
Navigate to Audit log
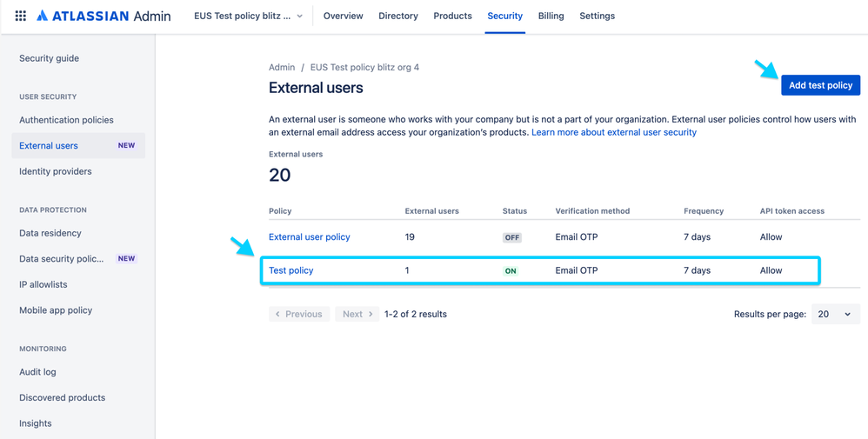click(x=37, y=372)
